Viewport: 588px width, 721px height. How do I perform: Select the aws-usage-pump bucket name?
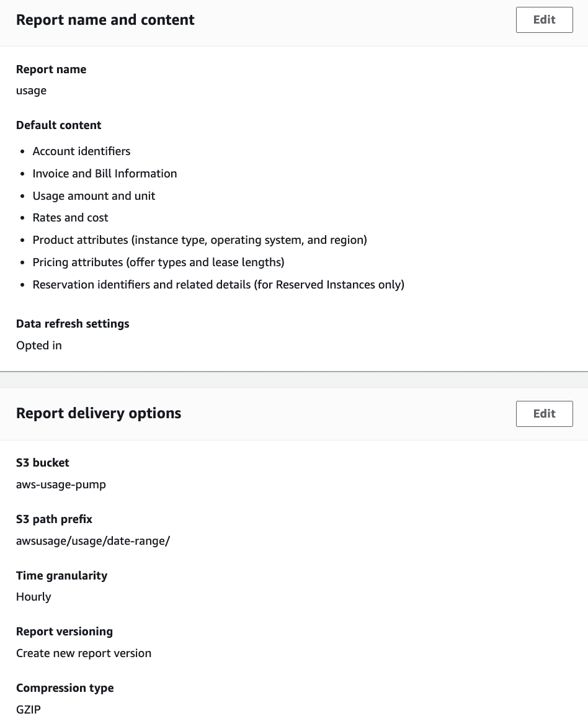coord(61,485)
